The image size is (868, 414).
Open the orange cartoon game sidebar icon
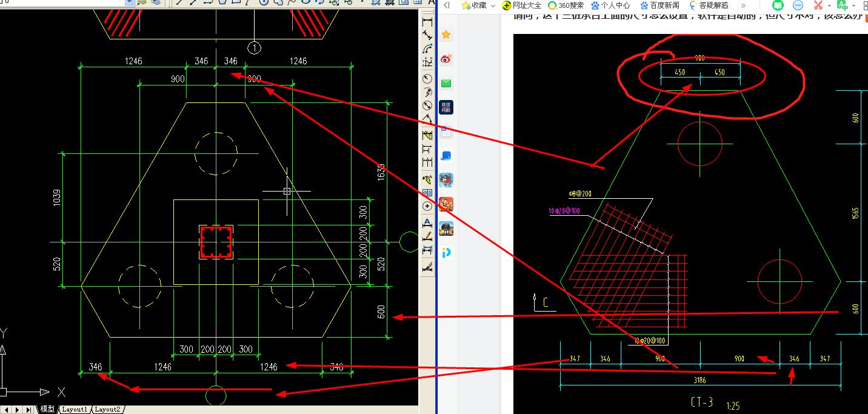coord(446,204)
